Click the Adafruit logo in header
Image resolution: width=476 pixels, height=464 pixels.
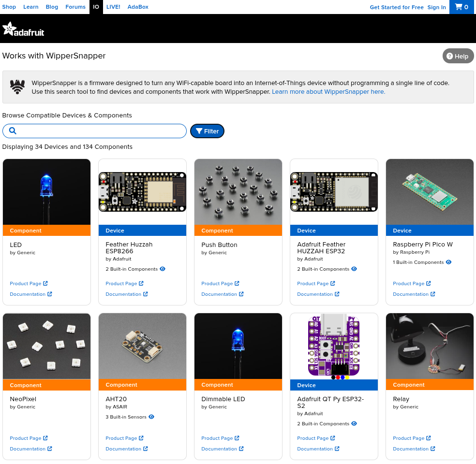pyautogui.click(x=23, y=29)
